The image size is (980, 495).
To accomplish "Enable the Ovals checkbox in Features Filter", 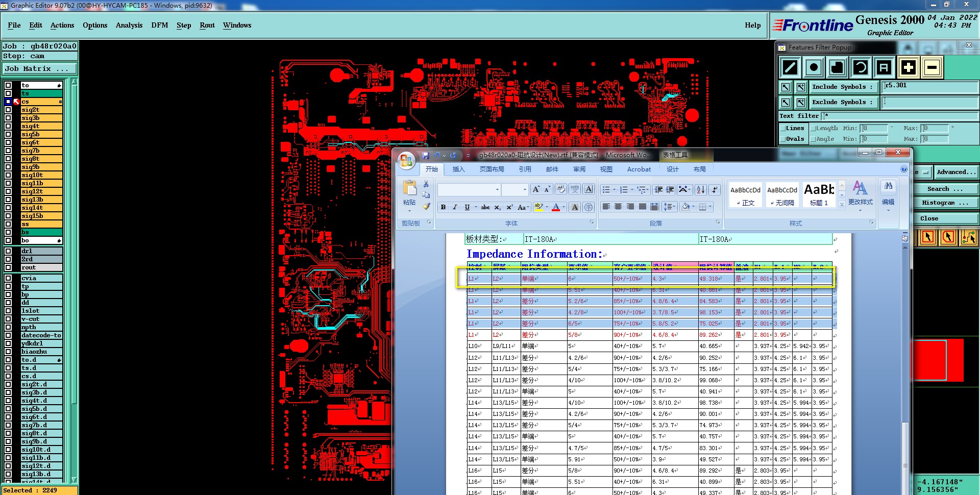I will [782, 139].
